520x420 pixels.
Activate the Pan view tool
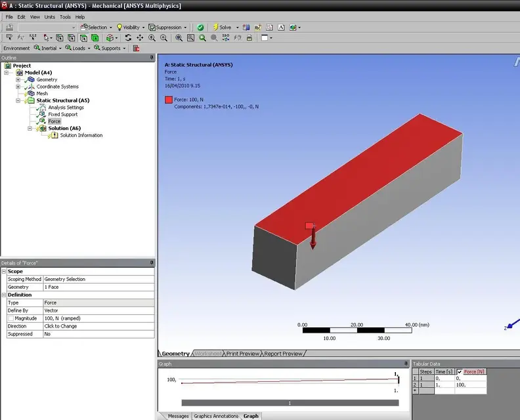point(140,37)
